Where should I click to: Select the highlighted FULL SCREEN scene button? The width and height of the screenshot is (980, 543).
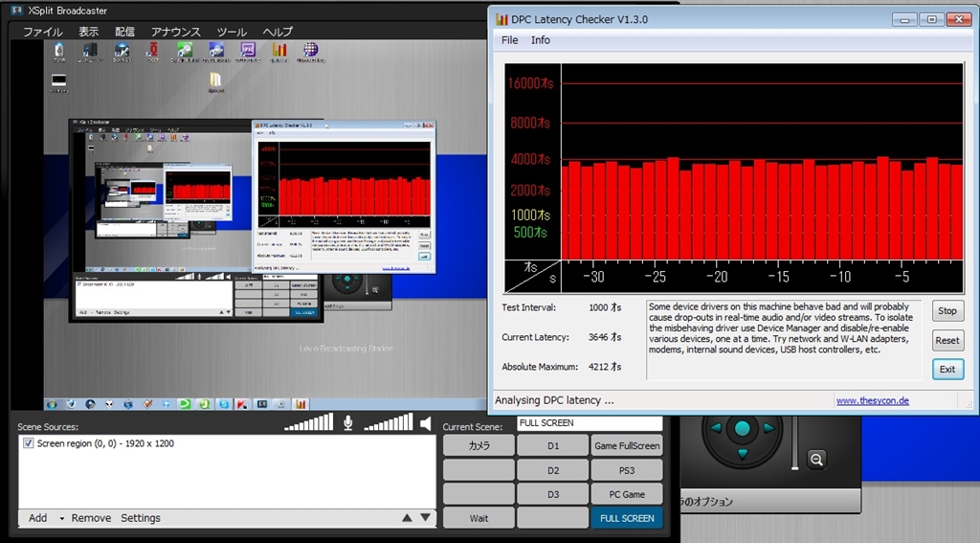pyautogui.click(x=627, y=518)
